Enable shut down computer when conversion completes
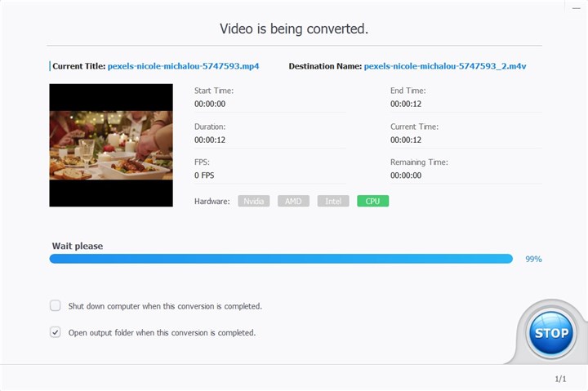The height and width of the screenshot is (391, 588). [56, 305]
